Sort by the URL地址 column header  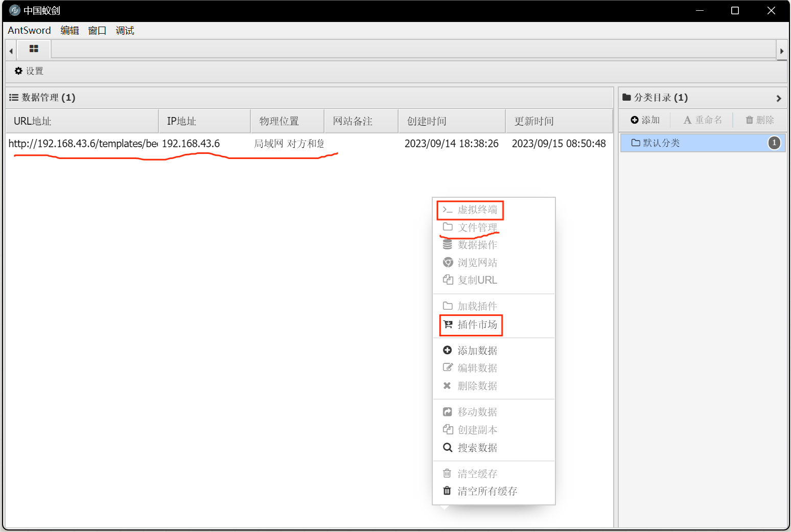click(82, 121)
